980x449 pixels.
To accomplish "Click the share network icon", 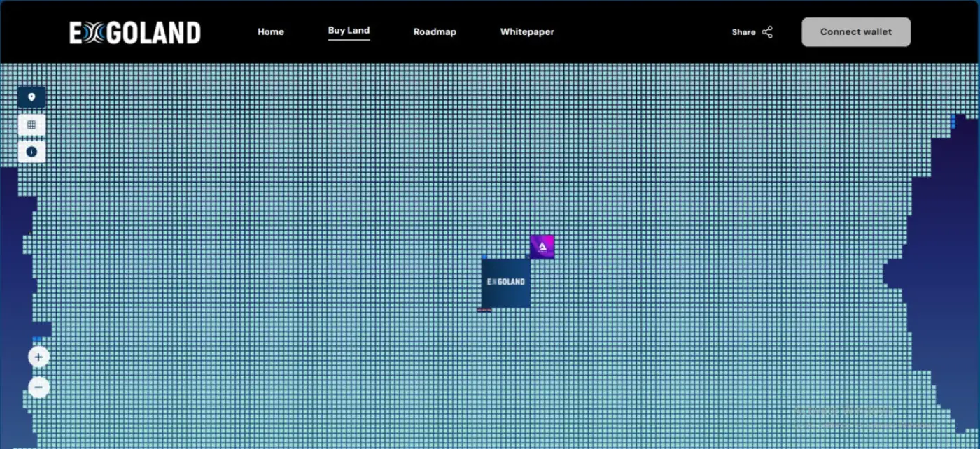I will [x=767, y=32].
